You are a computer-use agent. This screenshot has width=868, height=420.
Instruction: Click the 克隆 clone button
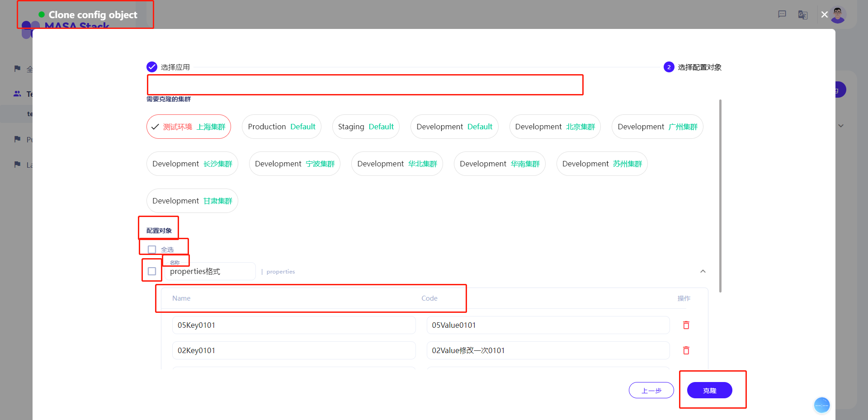709,390
